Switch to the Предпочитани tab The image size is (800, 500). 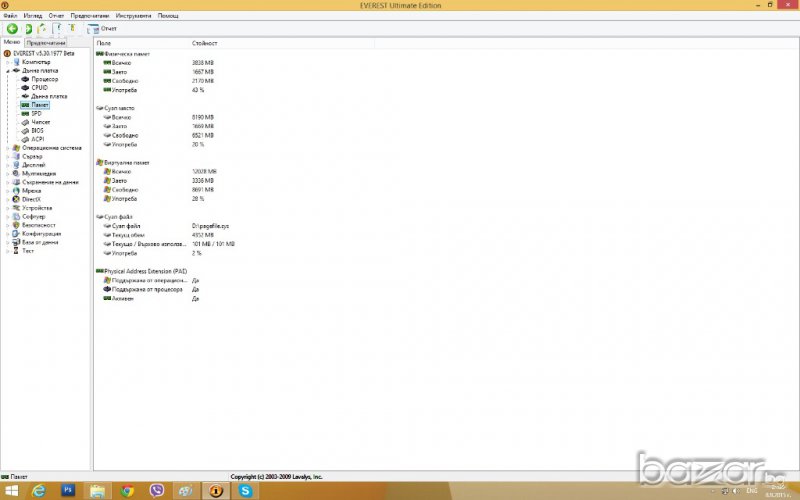(45, 43)
